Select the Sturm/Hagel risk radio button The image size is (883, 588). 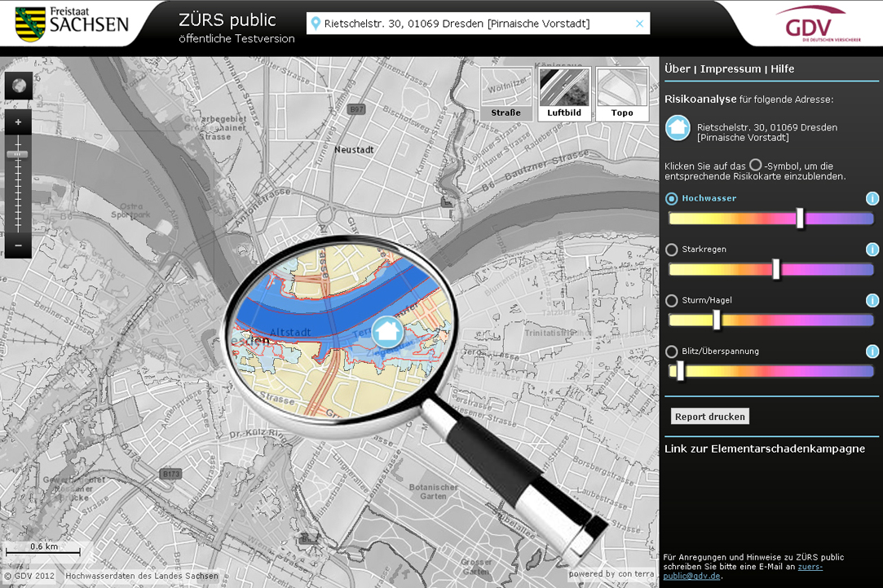point(671,301)
